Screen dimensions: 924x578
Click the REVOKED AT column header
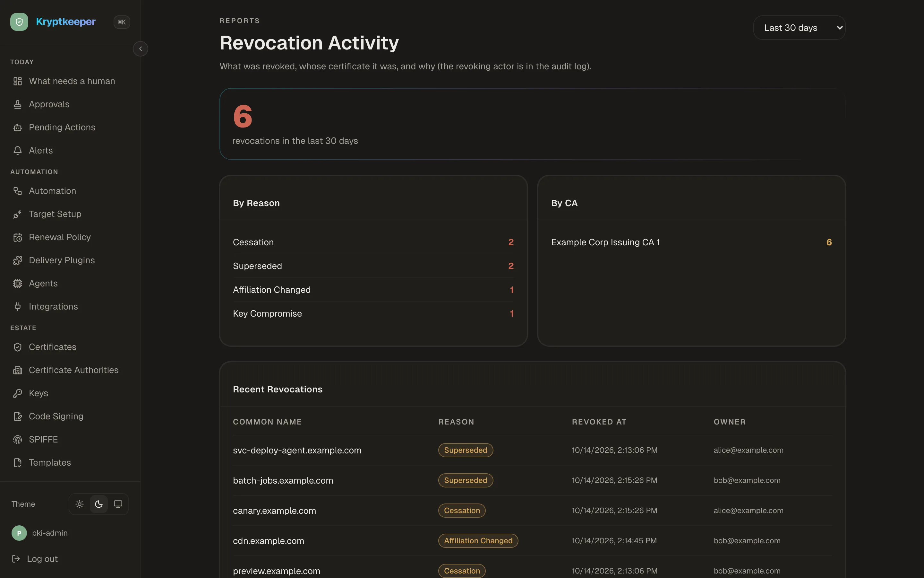click(x=599, y=422)
